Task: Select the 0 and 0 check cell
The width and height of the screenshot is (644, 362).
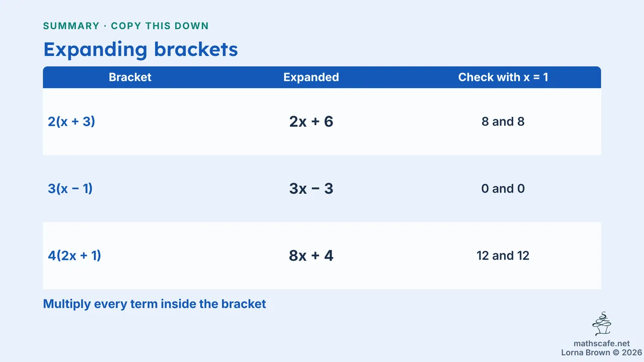Action: click(x=503, y=189)
